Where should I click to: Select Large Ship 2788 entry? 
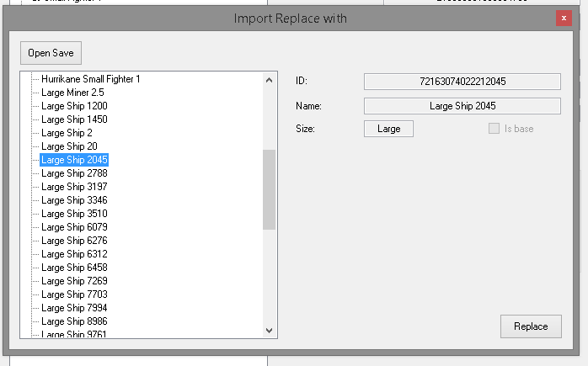coord(74,173)
